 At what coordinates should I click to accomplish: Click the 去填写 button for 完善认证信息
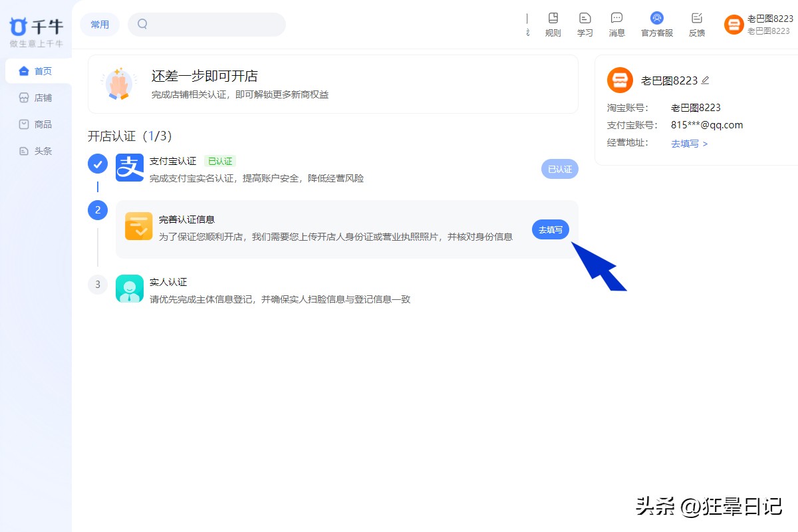550,229
